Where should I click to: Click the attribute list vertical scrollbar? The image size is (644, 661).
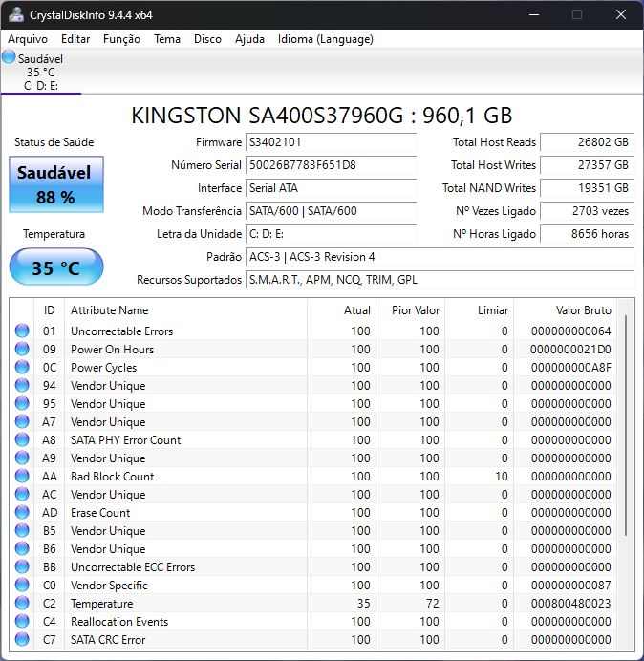point(626,426)
